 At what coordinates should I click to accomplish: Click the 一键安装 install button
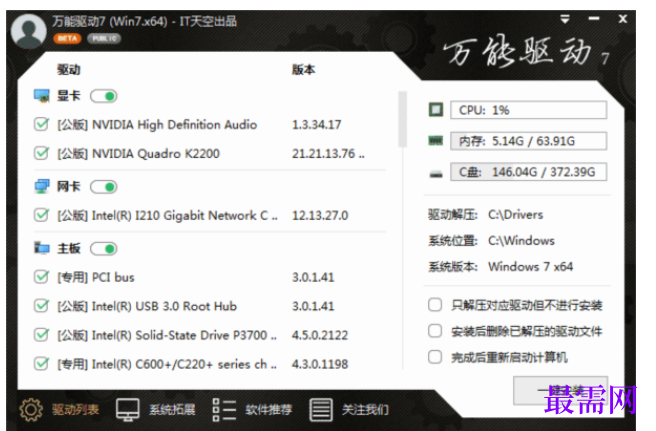pos(561,390)
